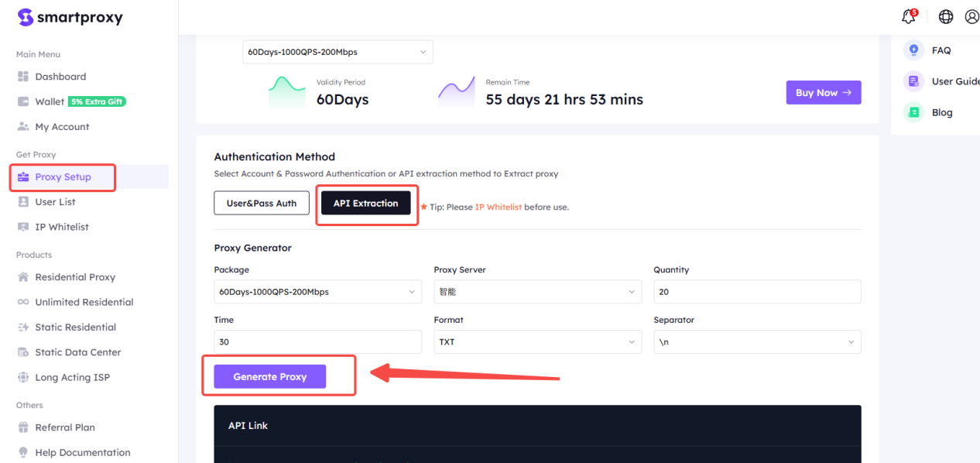Click the 'API Link' heading text
Image resolution: width=980 pixels, height=463 pixels.
[x=248, y=426]
